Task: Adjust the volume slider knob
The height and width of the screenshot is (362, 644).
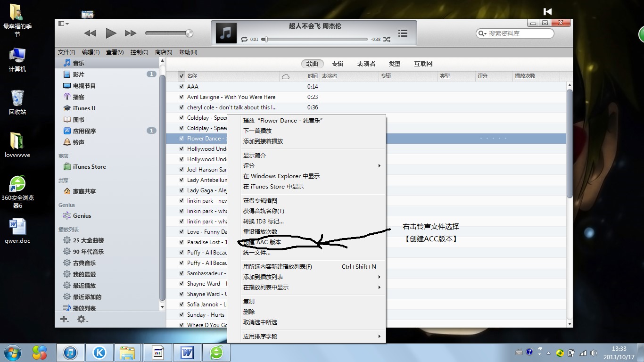Action: click(x=190, y=33)
